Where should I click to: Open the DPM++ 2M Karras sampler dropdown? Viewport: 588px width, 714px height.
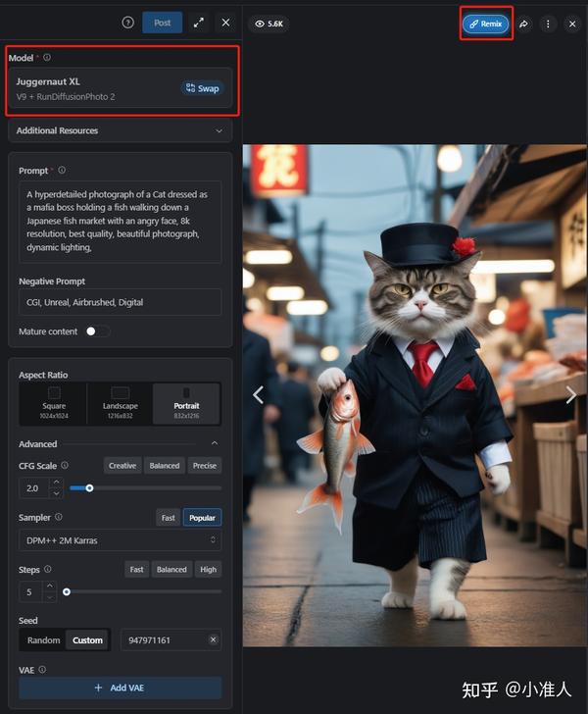tap(121, 540)
